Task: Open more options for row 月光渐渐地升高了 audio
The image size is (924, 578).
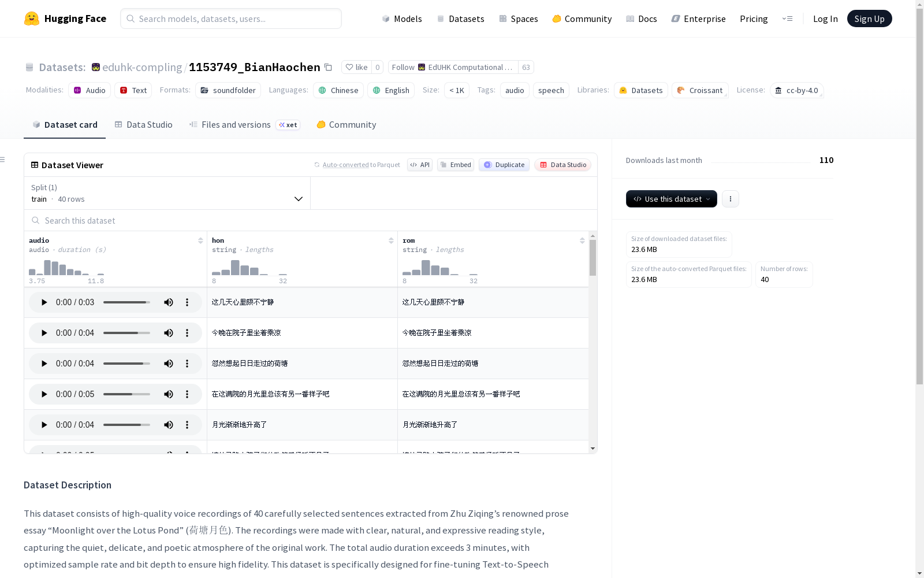Action: pos(187,425)
